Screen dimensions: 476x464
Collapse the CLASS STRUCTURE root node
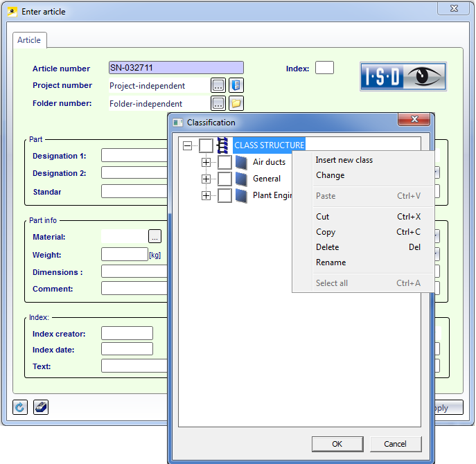[187, 145]
